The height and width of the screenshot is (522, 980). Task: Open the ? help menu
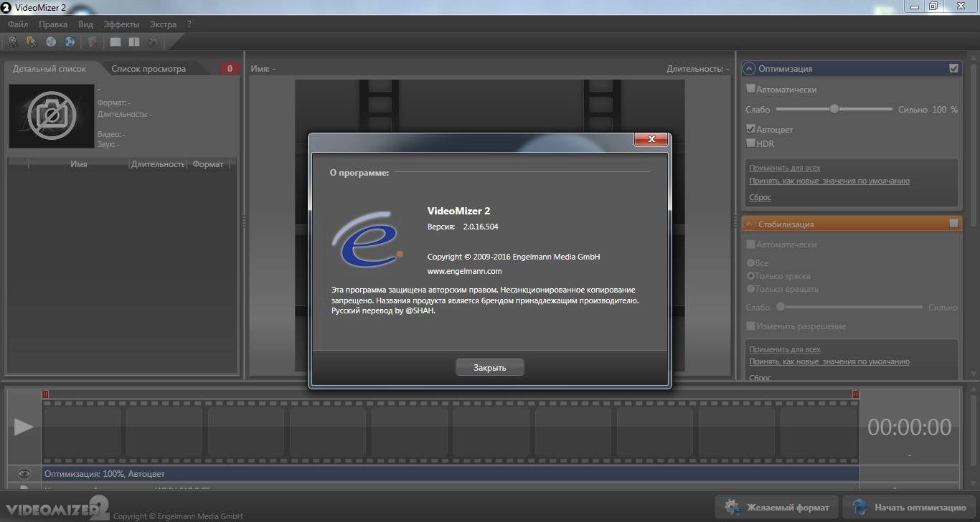coord(189,24)
